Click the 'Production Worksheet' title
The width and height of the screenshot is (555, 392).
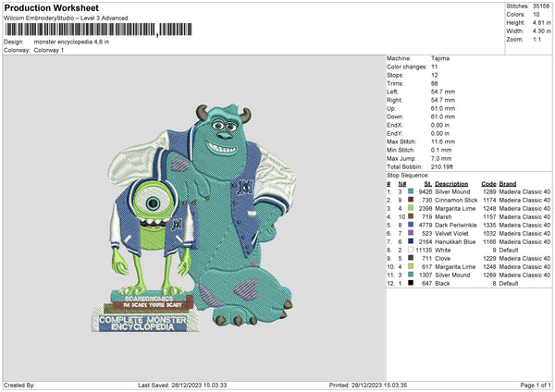coord(52,7)
